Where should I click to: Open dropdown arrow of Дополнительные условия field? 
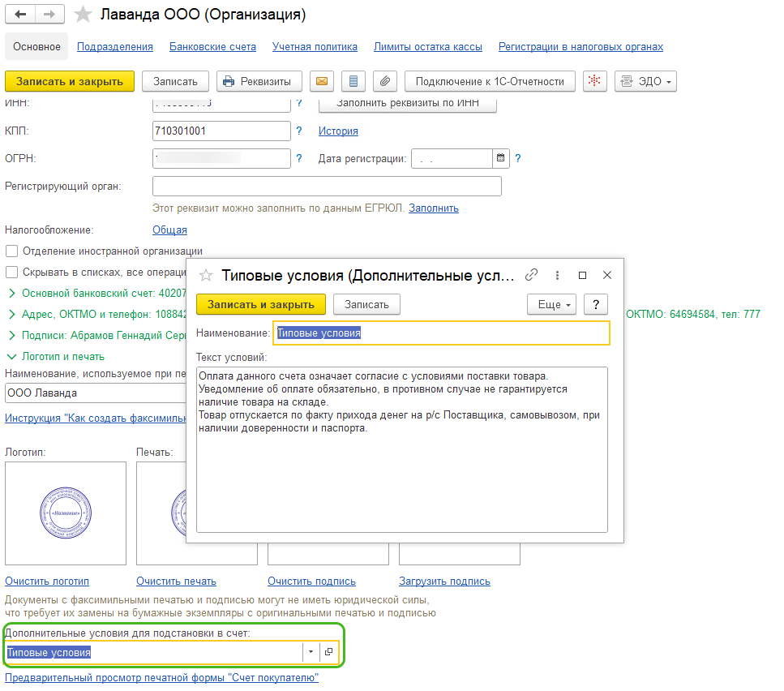point(311,652)
